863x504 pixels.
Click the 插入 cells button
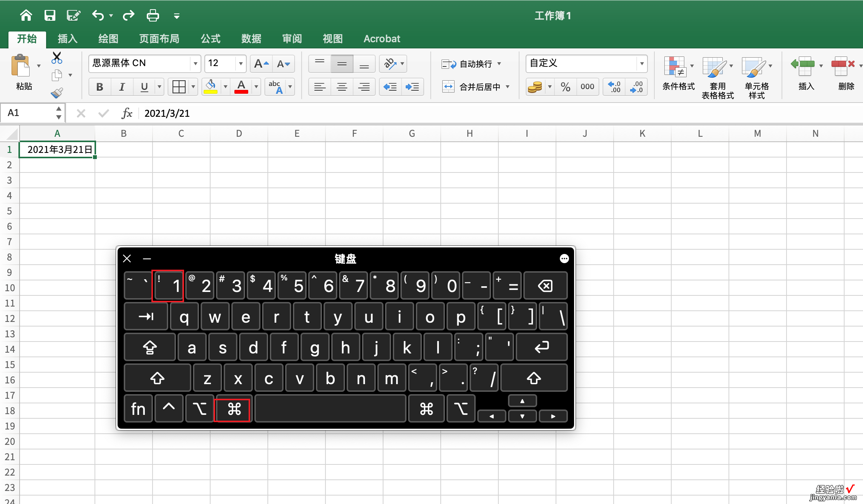pyautogui.click(x=806, y=74)
